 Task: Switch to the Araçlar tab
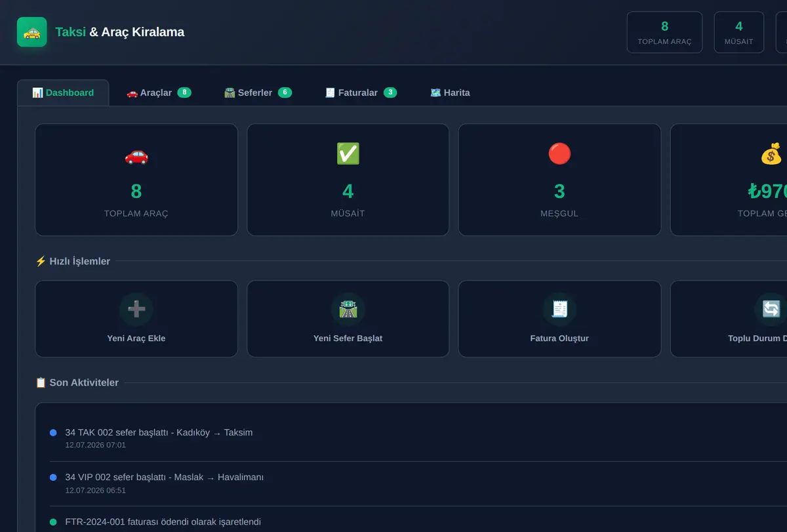click(159, 92)
